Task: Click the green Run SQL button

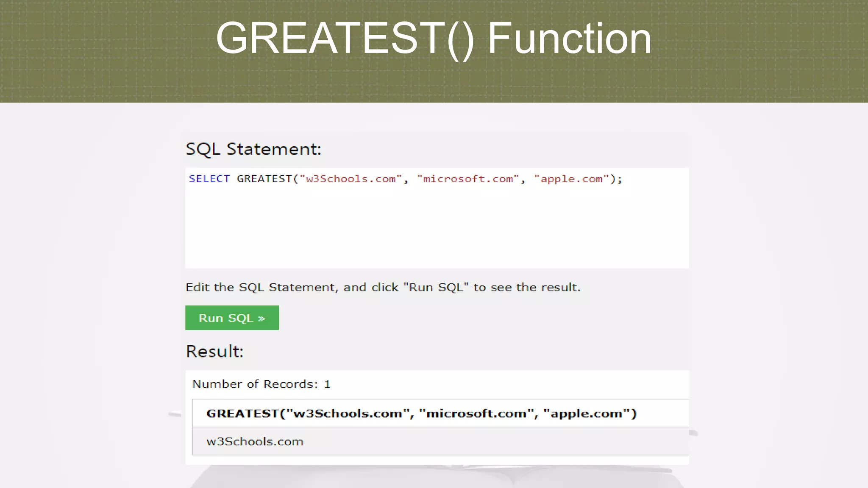Action: pyautogui.click(x=232, y=318)
